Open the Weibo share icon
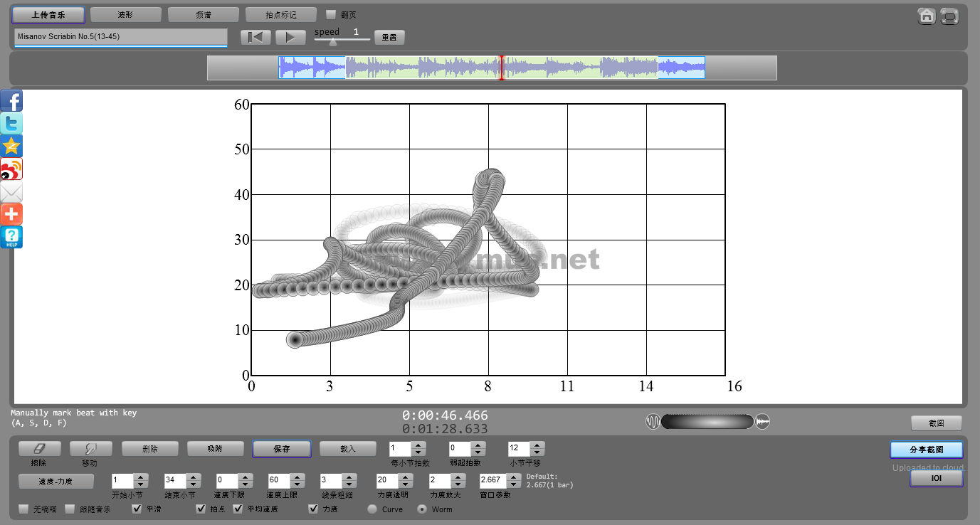Screen dimensions: 980x525 point(11,169)
